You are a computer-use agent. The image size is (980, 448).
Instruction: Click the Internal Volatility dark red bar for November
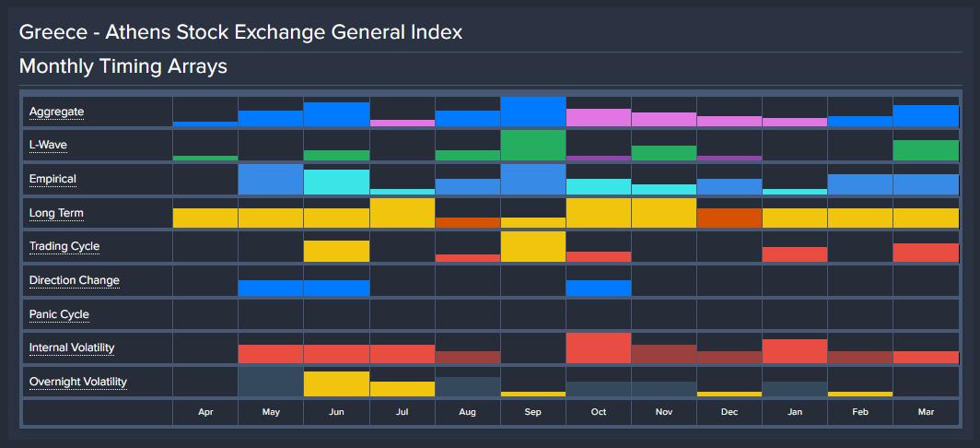click(664, 354)
